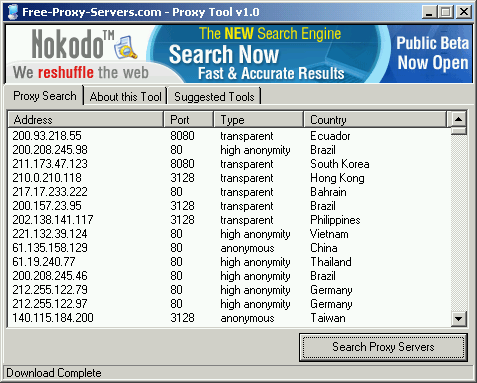The width and height of the screenshot is (477, 383).
Task: Select the proxy row 200.93.218.55
Action: click(229, 136)
